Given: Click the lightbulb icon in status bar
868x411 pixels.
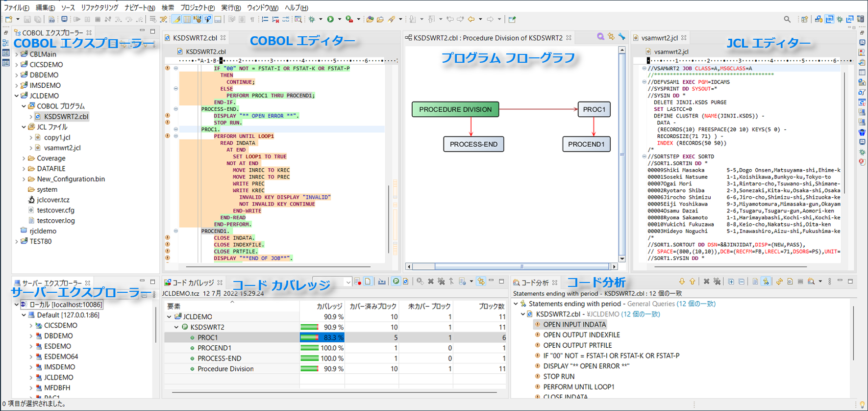Looking at the screenshot, I should pos(862,405).
